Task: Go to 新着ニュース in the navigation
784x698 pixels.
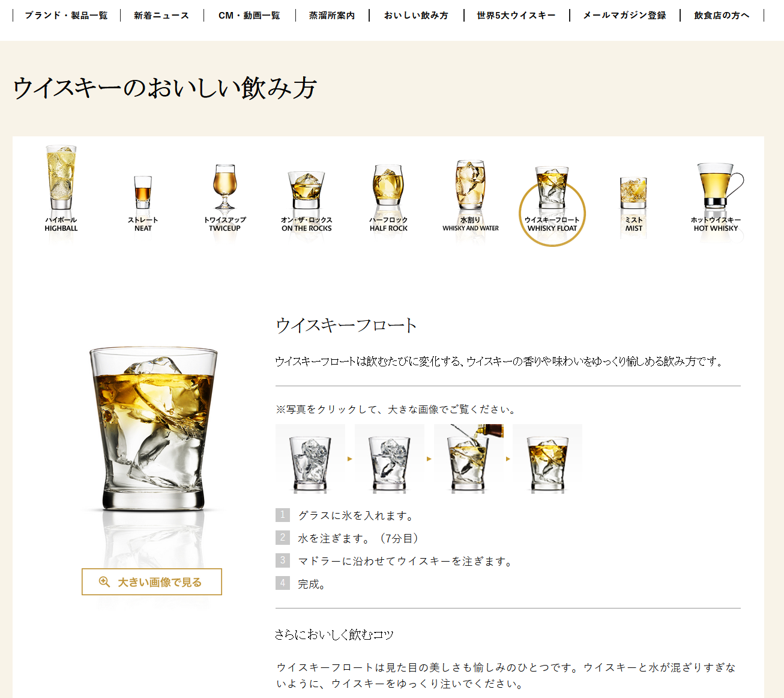Action: pyautogui.click(x=161, y=15)
